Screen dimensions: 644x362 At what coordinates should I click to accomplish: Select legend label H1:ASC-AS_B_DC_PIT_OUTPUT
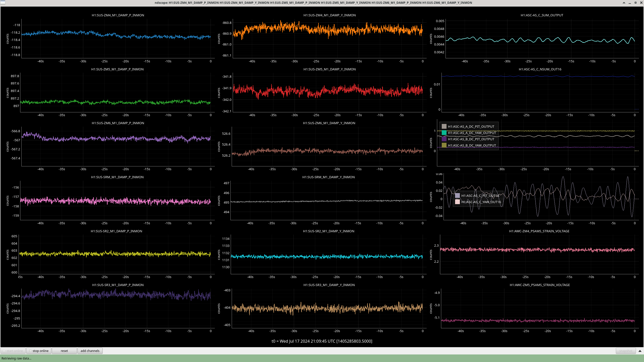pos(471,139)
